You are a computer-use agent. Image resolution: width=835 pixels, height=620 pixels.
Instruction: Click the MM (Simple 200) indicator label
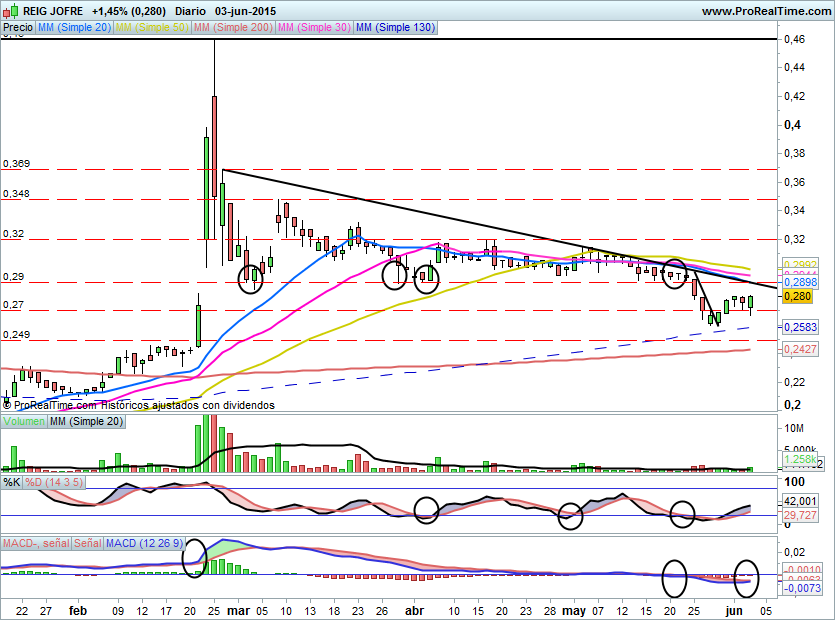tap(233, 27)
